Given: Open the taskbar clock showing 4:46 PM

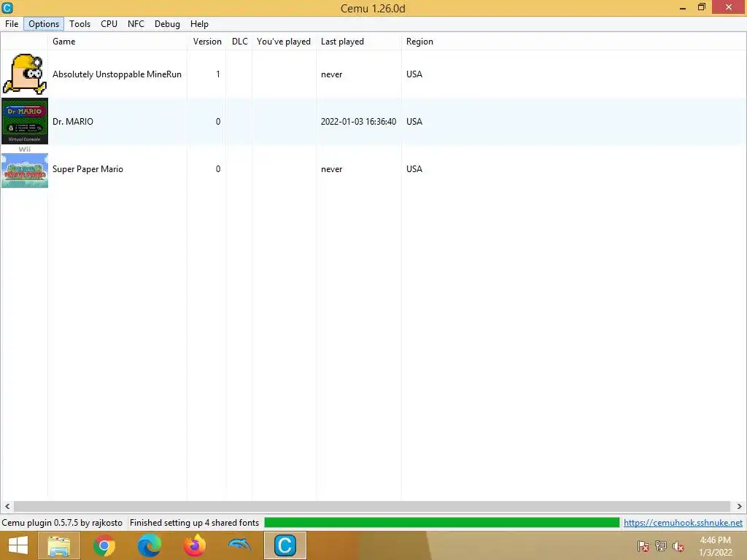Looking at the screenshot, I should coord(715,546).
